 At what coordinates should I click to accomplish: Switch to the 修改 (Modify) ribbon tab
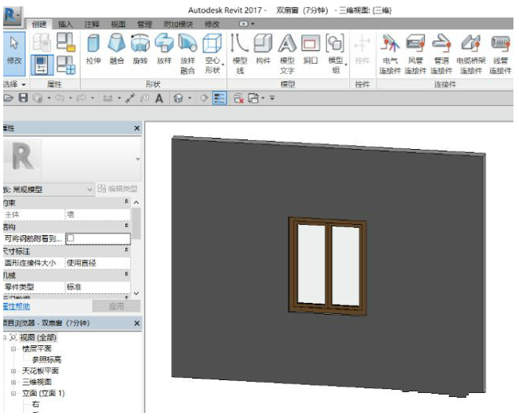pos(212,24)
